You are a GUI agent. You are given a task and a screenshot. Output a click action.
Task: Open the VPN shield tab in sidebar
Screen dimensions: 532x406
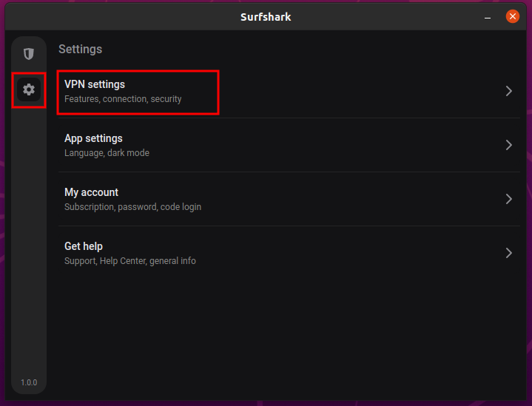[x=29, y=54]
